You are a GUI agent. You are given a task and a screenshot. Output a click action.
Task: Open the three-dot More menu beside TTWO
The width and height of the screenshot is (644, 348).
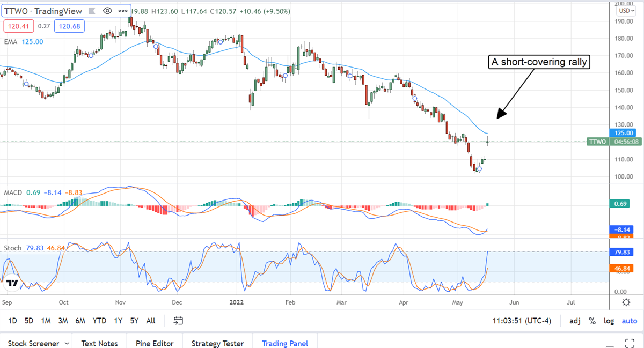tap(123, 11)
